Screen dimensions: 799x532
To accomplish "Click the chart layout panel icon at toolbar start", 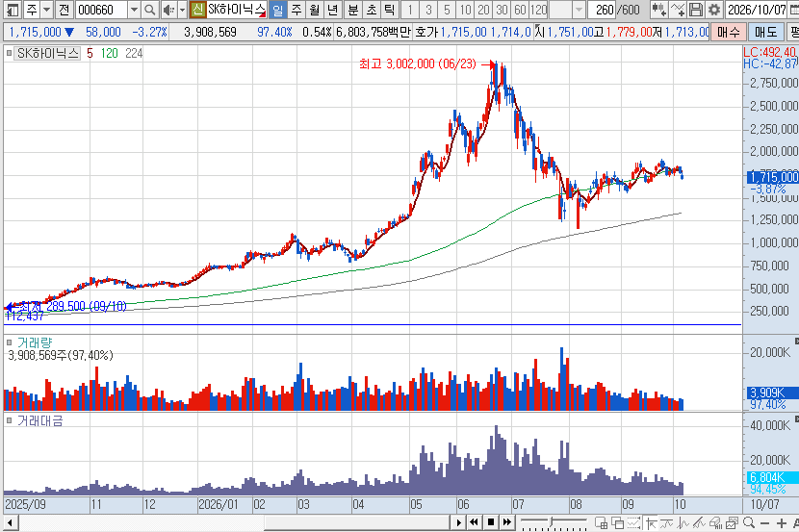I will pos(13,10).
